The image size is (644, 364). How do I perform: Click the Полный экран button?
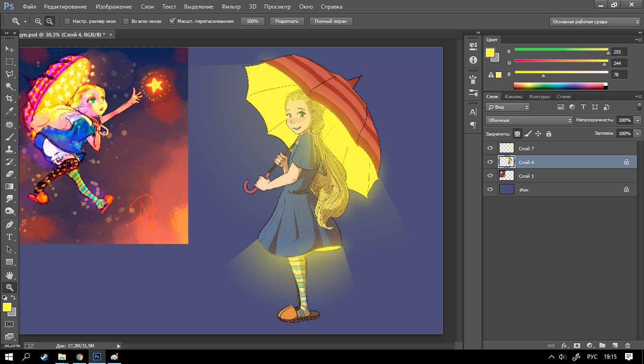331,21
